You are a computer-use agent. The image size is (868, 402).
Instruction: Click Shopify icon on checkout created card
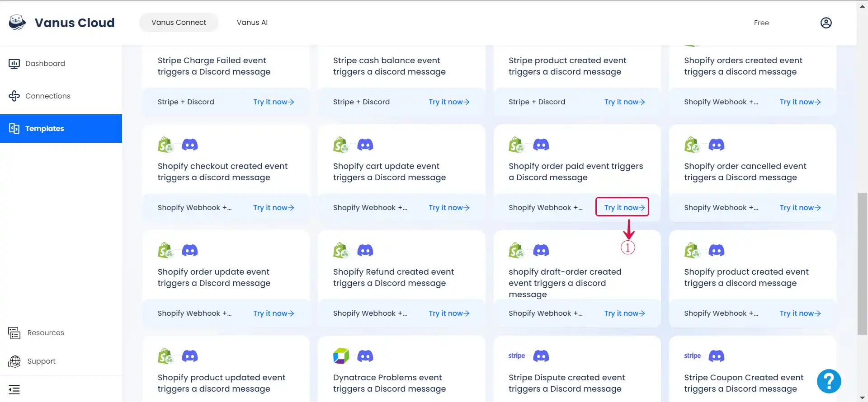pyautogui.click(x=165, y=145)
